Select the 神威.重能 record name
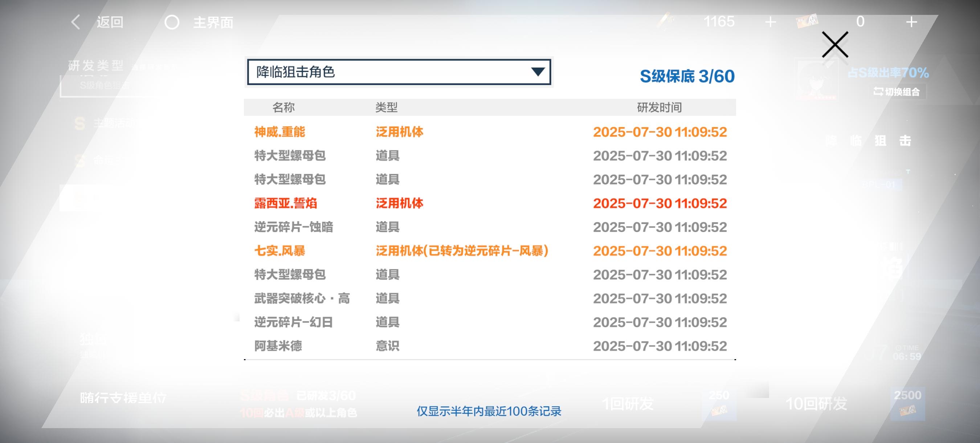The image size is (980, 443). click(279, 132)
